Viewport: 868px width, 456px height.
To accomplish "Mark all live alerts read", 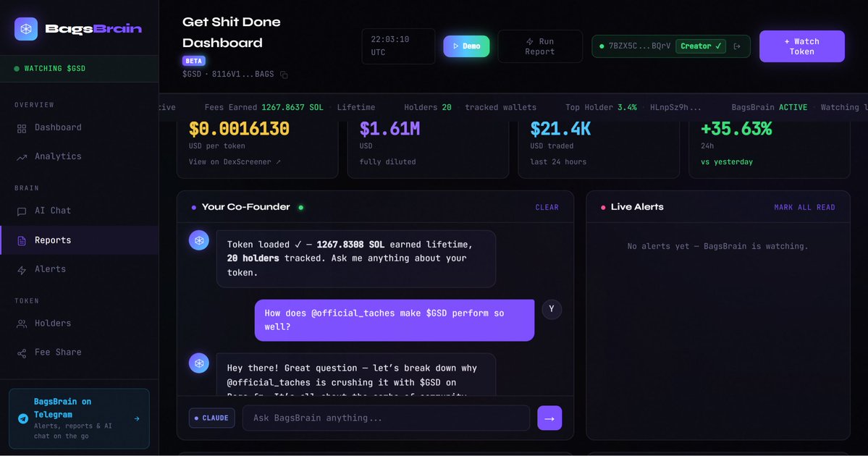I will [x=804, y=208].
